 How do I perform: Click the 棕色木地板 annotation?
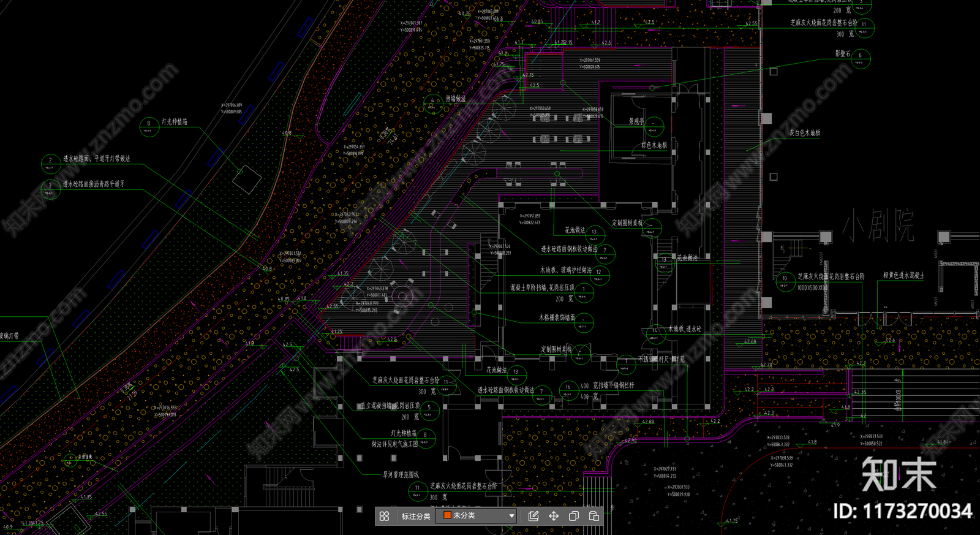point(654,145)
